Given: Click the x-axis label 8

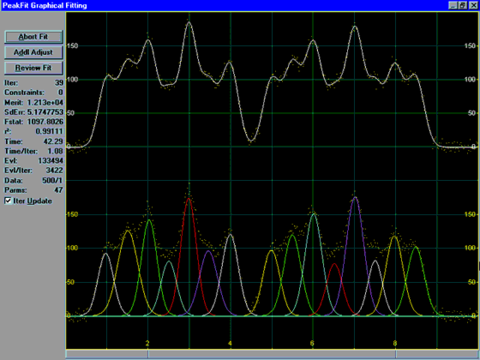Looking at the screenshot, I should point(395,343).
